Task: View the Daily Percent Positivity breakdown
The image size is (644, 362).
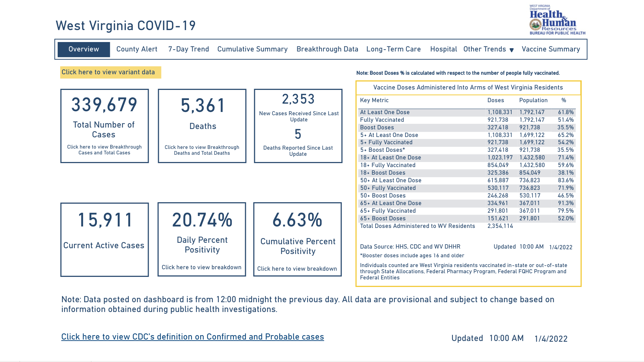Action: coord(202,267)
